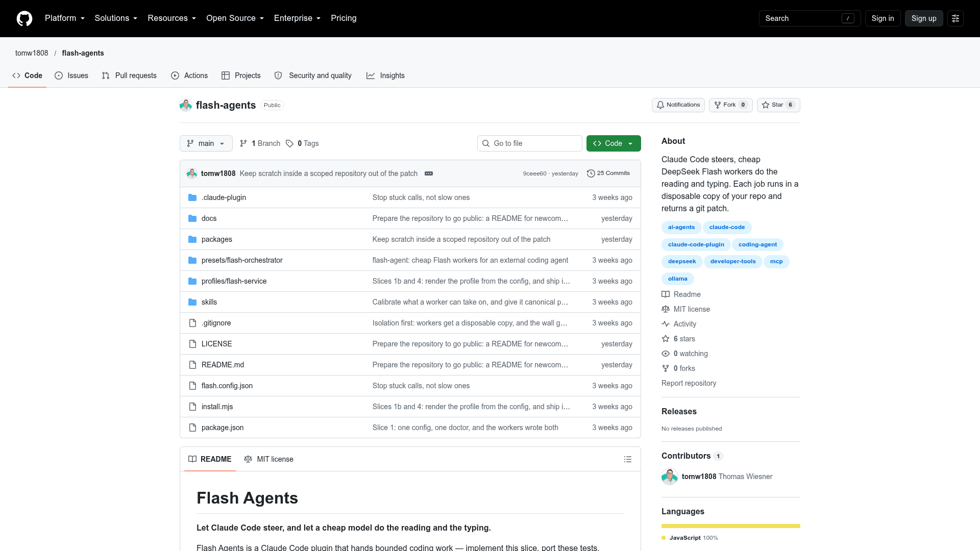This screenshot has width=980, height=551.
Task: Open the README outline list icon
Action: [x=628, y=459]
